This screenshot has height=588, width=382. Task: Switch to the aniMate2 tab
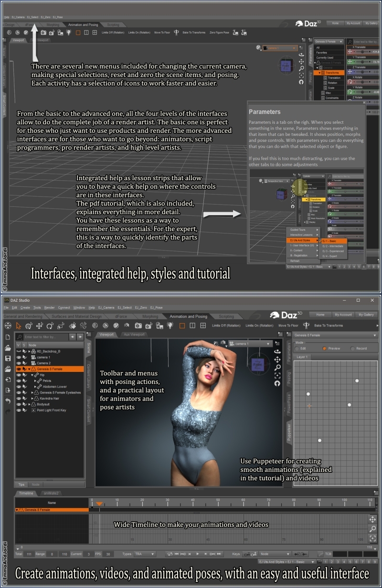click(x=51, y=493)
